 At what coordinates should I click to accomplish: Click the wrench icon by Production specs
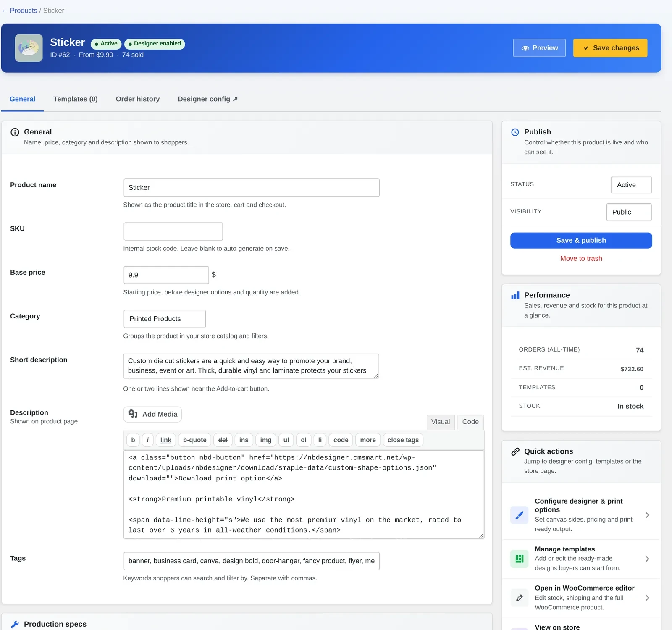click(15, 625)
